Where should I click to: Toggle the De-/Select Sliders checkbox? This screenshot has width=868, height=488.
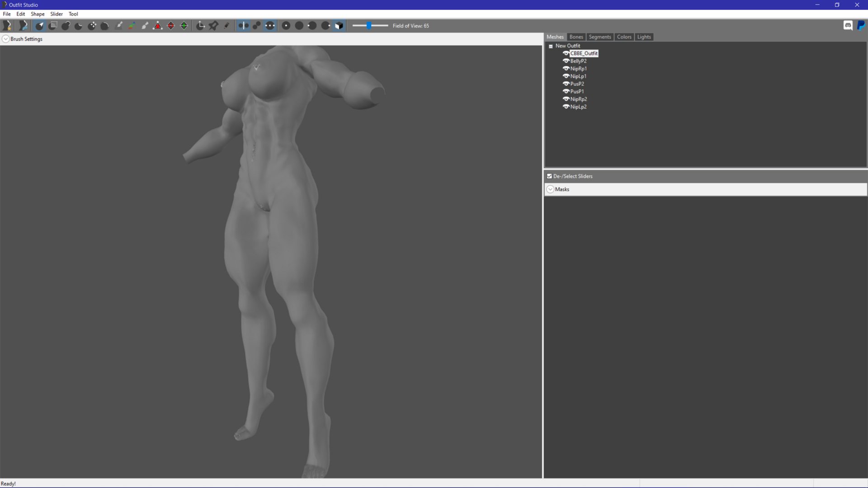point(549,176)
